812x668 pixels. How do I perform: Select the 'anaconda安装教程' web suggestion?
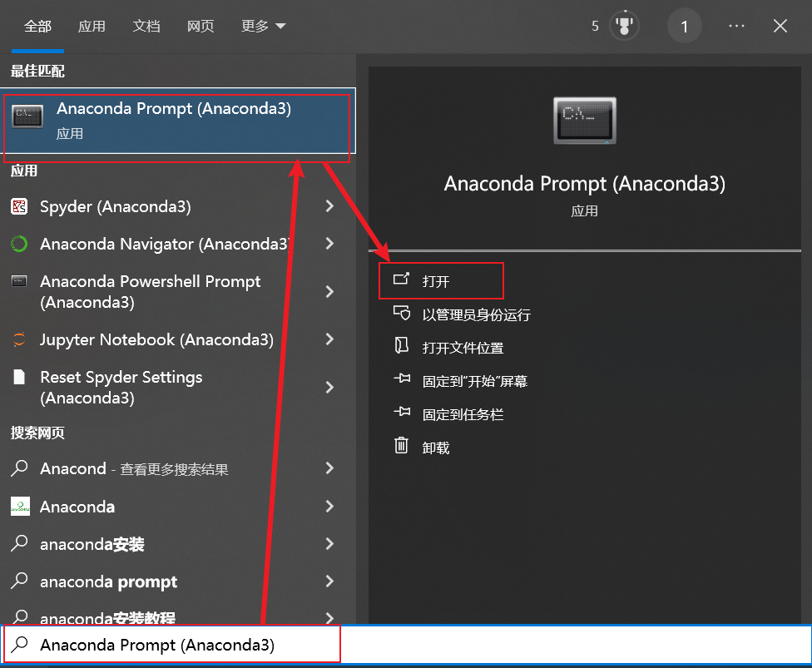point(178,613)
